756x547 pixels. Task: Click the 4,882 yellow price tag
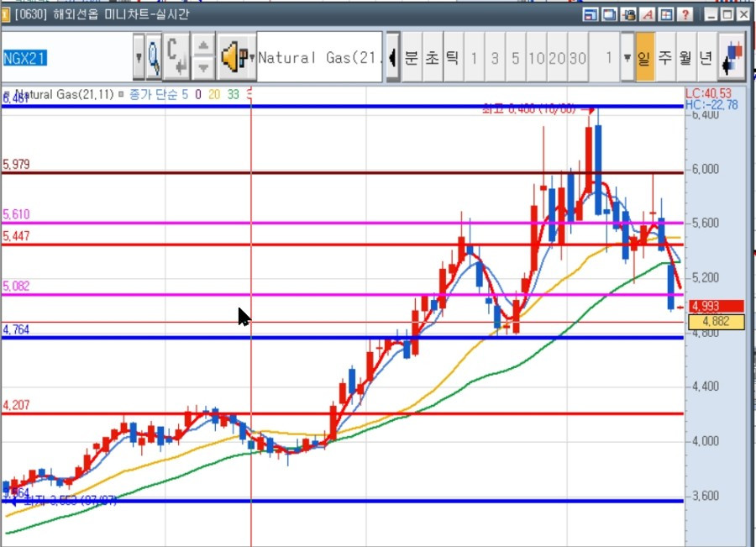pyautogui.click(x=717, y=322)
